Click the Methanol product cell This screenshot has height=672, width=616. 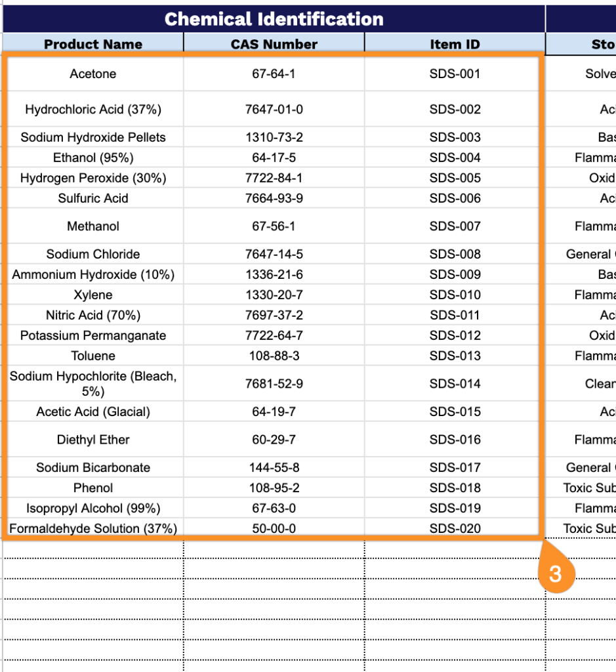pos(93,226)
